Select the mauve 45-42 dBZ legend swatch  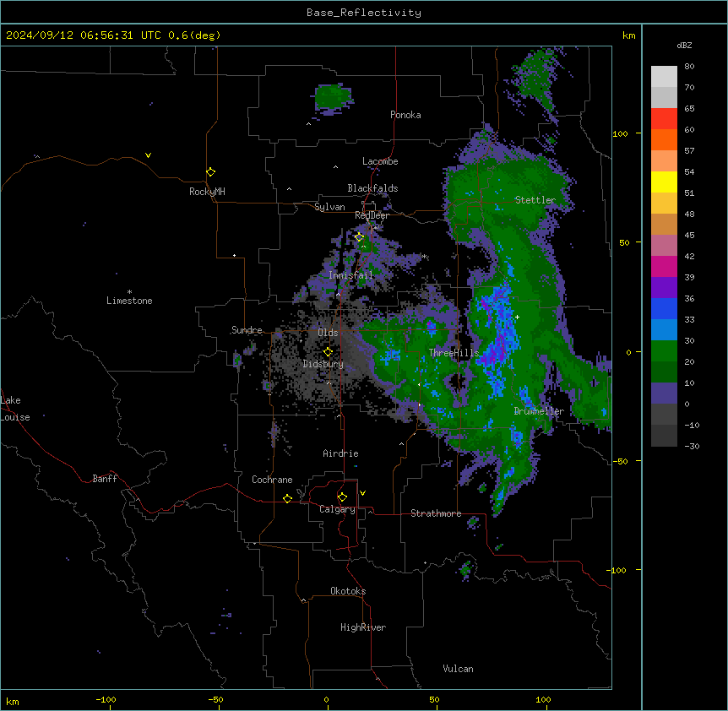(664, 245)
